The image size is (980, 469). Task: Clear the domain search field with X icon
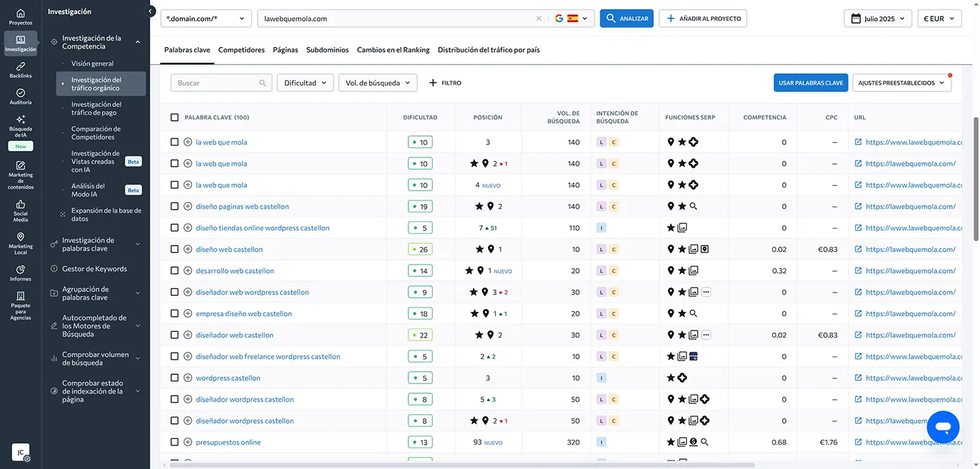click(x=538, y=19)
